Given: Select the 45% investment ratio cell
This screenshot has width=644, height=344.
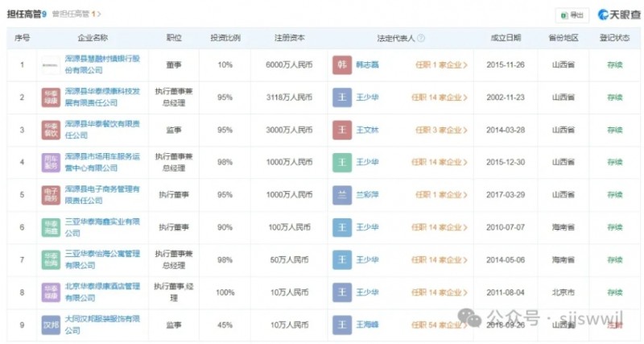Looking at the screenshot, I should [225, 325].
